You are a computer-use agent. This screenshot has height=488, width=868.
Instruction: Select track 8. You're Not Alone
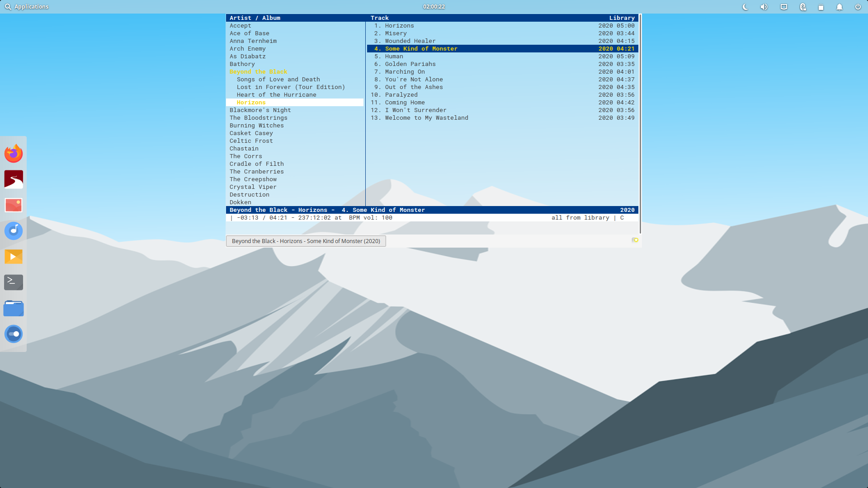point(503,80)
